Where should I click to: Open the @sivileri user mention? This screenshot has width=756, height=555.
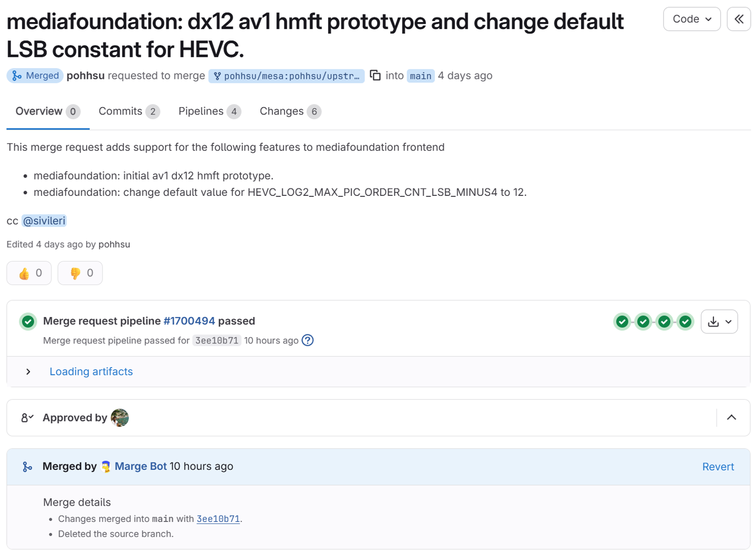click(x=44, y=221)
